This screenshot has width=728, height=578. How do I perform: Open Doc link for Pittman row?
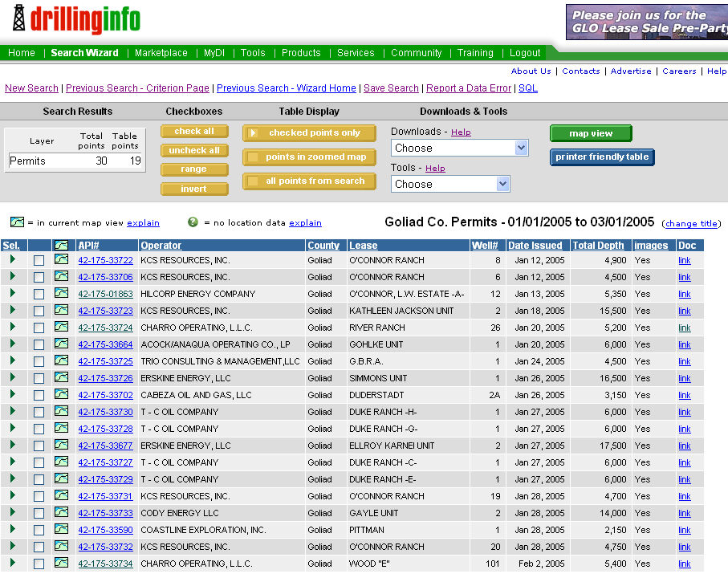click(685, 530)
